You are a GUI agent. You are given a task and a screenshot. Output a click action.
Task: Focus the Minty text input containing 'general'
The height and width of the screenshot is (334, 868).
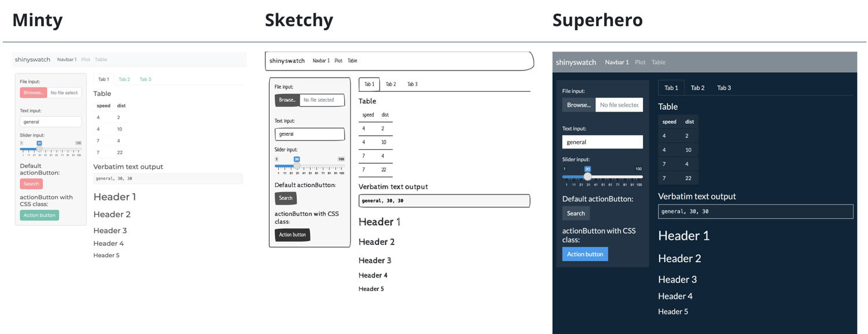coord(50,122)
